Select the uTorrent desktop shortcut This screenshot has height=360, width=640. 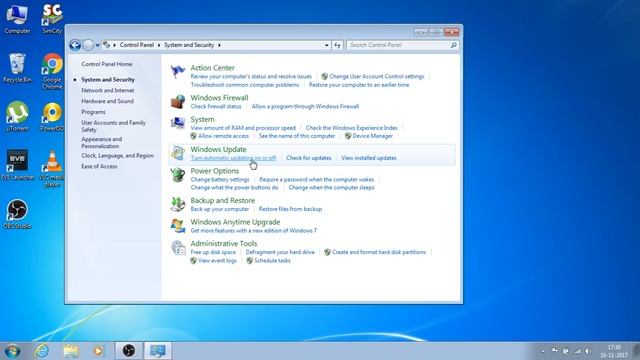coord(17,116)
